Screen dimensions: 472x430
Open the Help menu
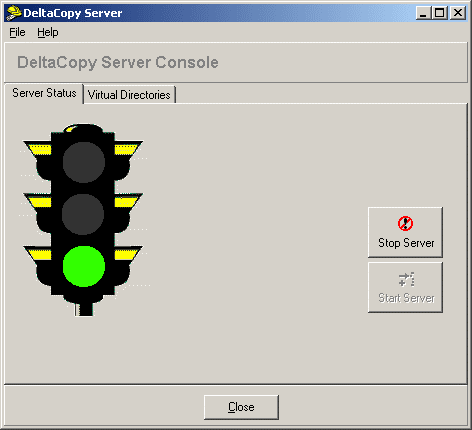[48, 32]
